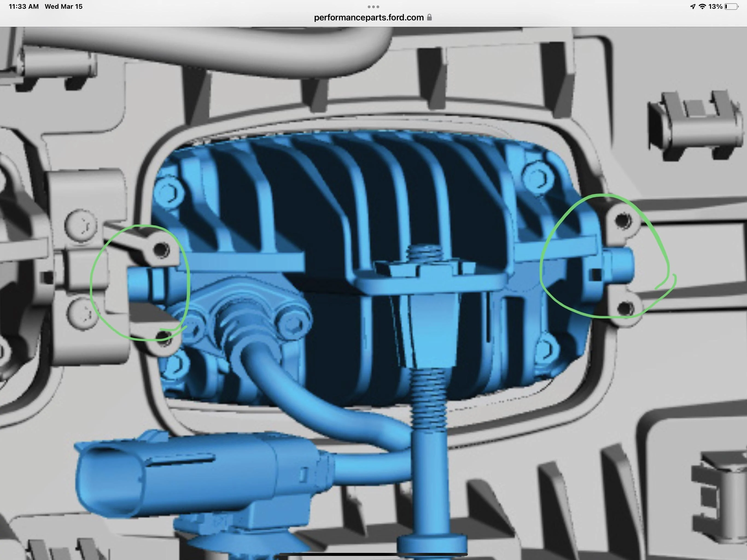Viewport: 747px width, 560px height.
Task: Tap the location arrow status icon
Action: click(693, 6)
